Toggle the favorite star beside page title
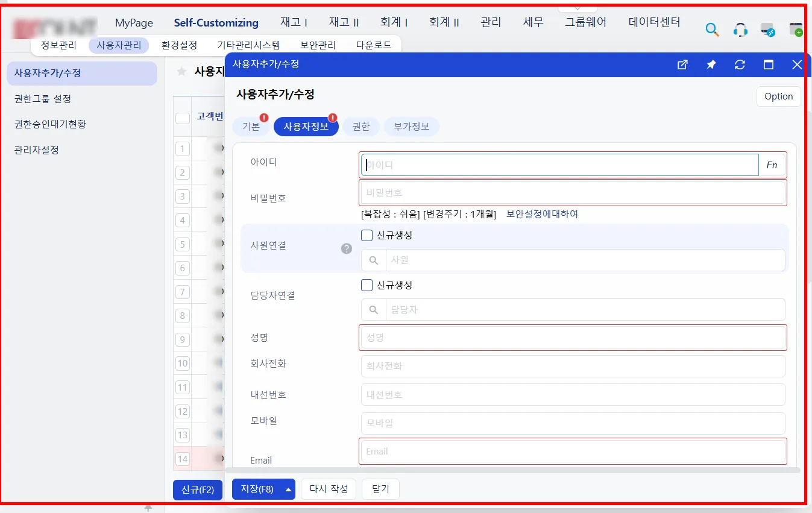The width and height of the screenshot is (812, 513). click(x=181, y=72)
